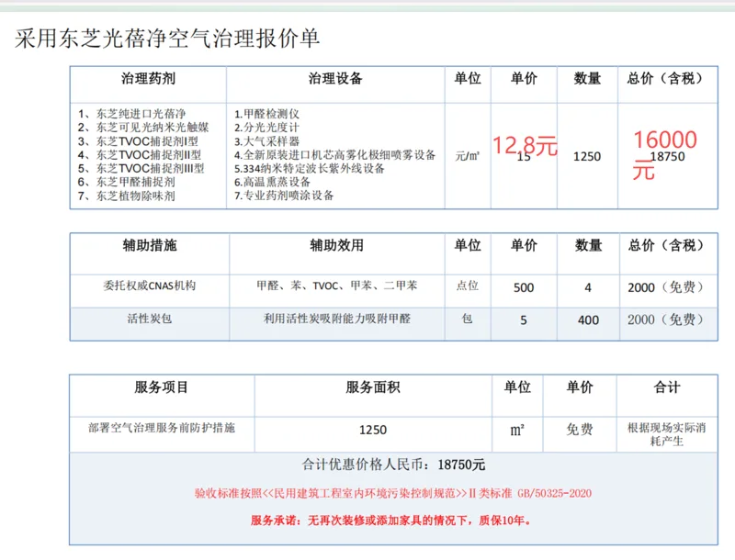The height and width of the screenshot is (560, 735).
Task: Select the 辅助效用 column header
Action: point(336,245)
